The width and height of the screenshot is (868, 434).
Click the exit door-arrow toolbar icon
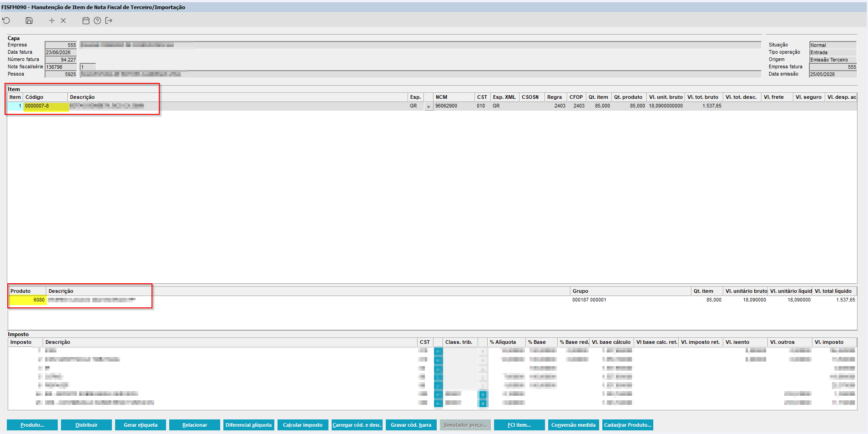pyautogui.click(x=109, y=20)
